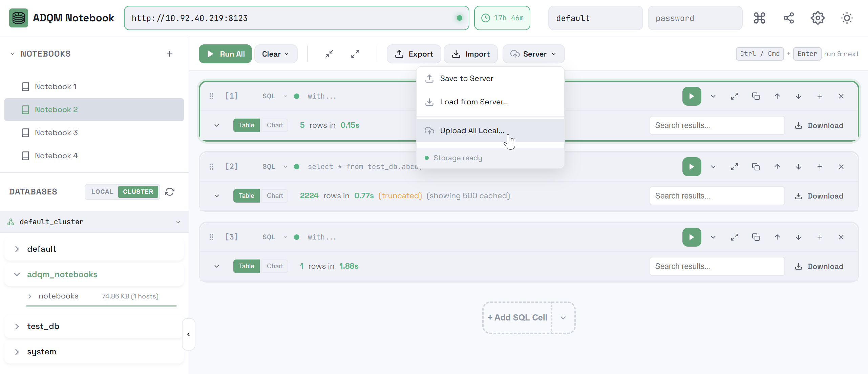Click the keyboard shortcuts command icon

pos(759,18)
